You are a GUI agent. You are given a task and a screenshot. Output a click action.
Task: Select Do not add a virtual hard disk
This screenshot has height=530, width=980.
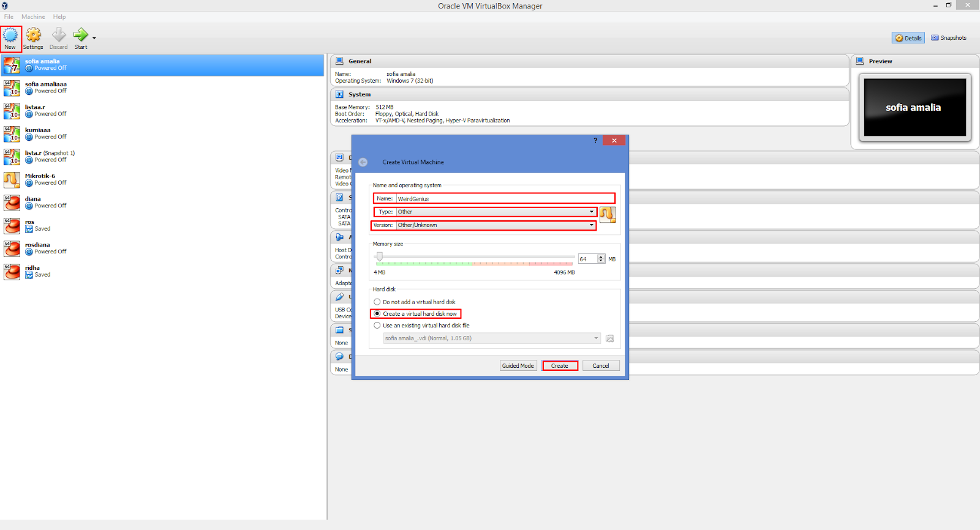click(x=415, y=302)
